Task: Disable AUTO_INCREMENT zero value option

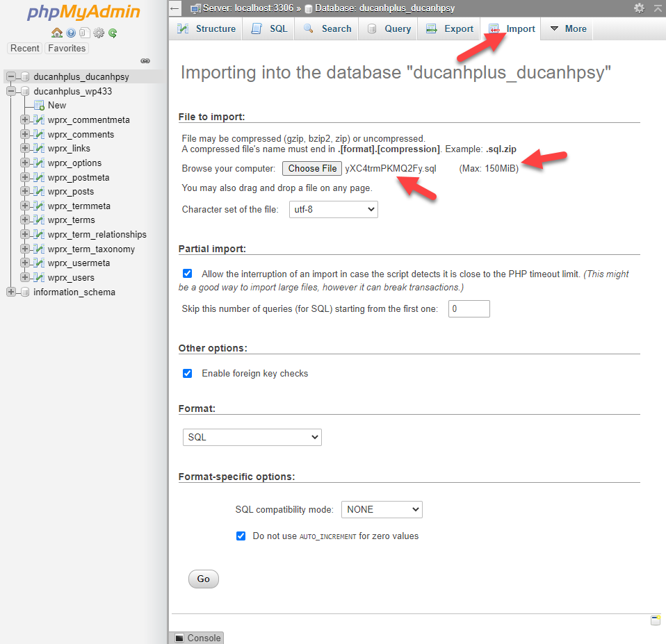Action: pos(241,536)
